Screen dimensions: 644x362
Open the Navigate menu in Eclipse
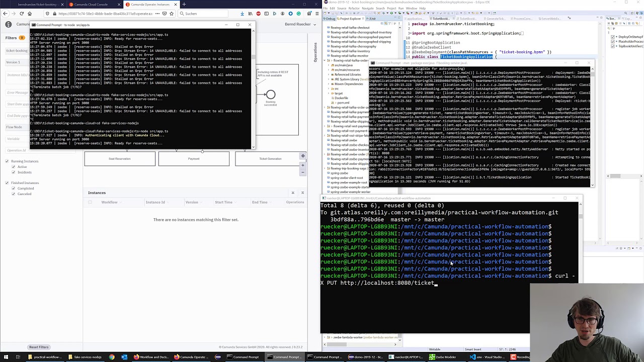[367, 9]
